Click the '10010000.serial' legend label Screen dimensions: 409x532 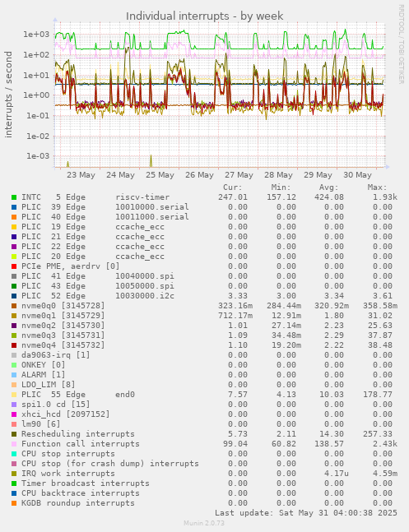(x=152, y=207)
